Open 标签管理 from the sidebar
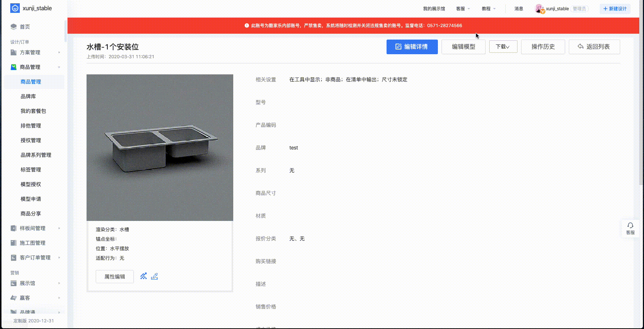Image resolution: width=644 pixels, height=329 pixels. pyautogui.click(x=31, y=170)
